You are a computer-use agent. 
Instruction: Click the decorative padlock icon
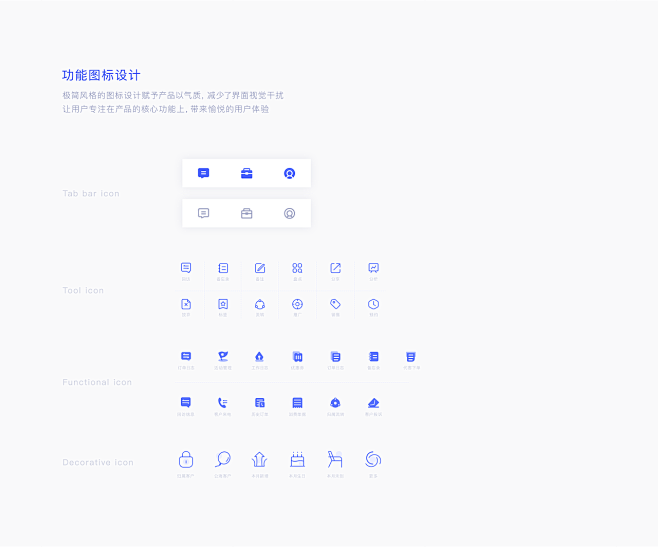click(x=185, y=460)
